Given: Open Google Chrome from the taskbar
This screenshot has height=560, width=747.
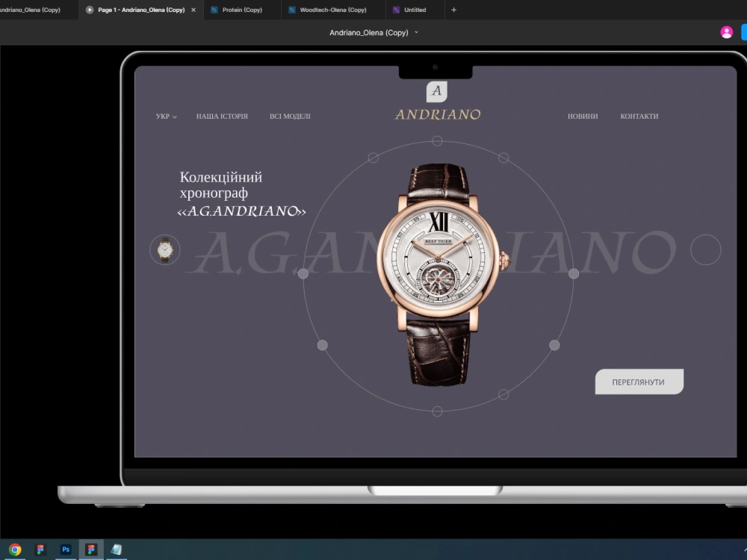Looking at the screenshot, I should [x=15, y=550].
